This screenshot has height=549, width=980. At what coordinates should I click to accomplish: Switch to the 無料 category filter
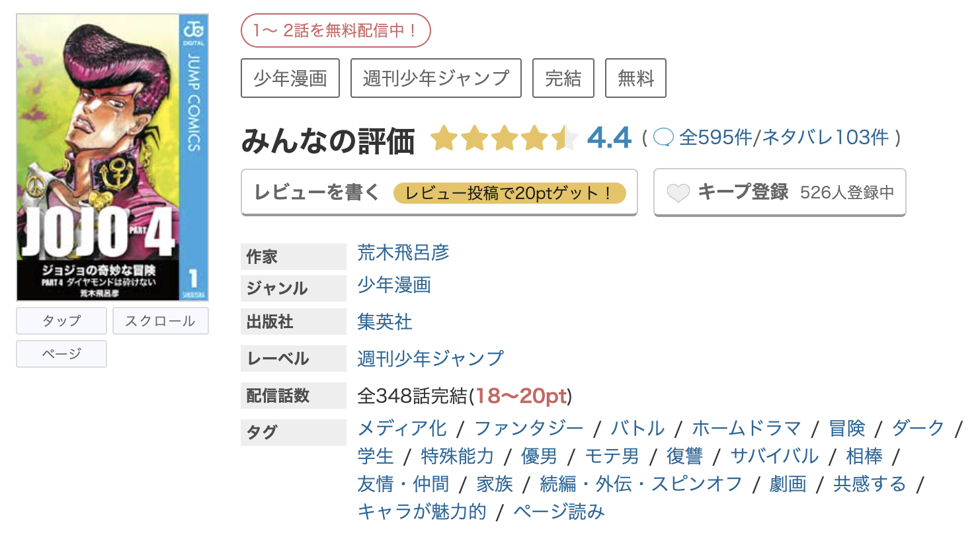pos(635,77)
